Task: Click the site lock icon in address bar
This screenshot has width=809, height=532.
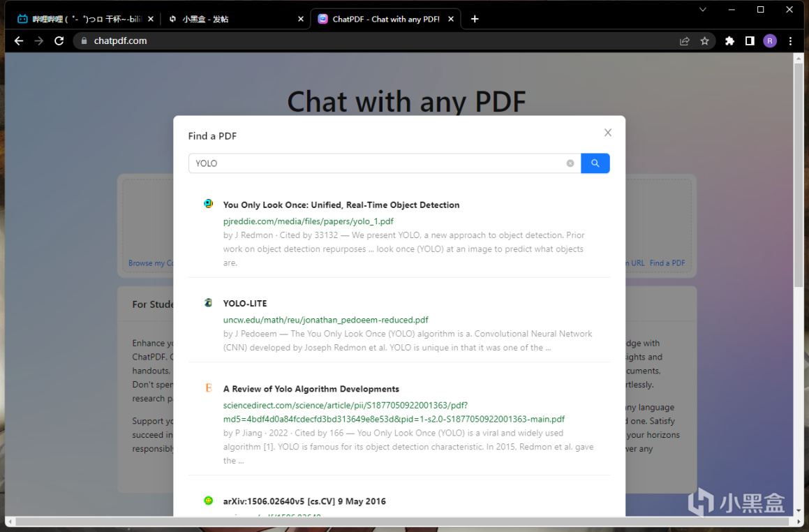Action: (84, 40)
